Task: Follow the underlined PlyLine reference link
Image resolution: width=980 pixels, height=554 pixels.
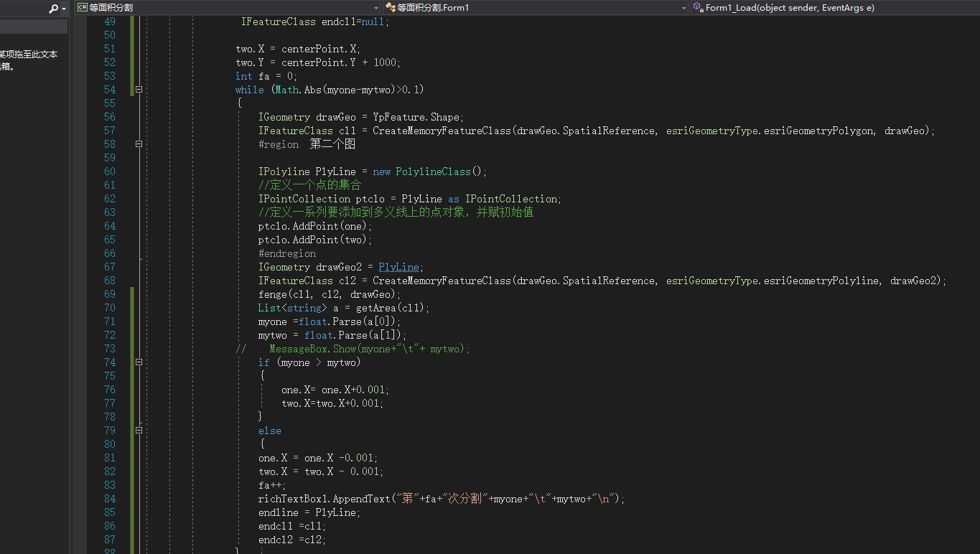Action: (398, 266)
